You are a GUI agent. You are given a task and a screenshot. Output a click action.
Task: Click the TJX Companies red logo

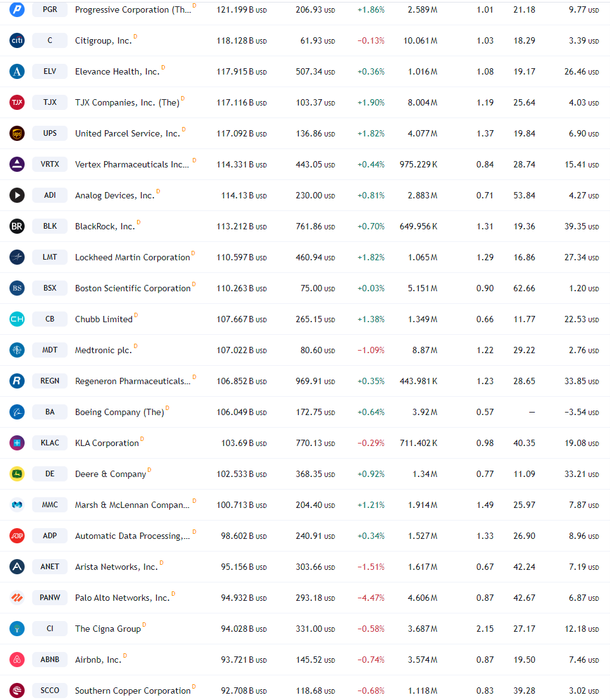17,102
